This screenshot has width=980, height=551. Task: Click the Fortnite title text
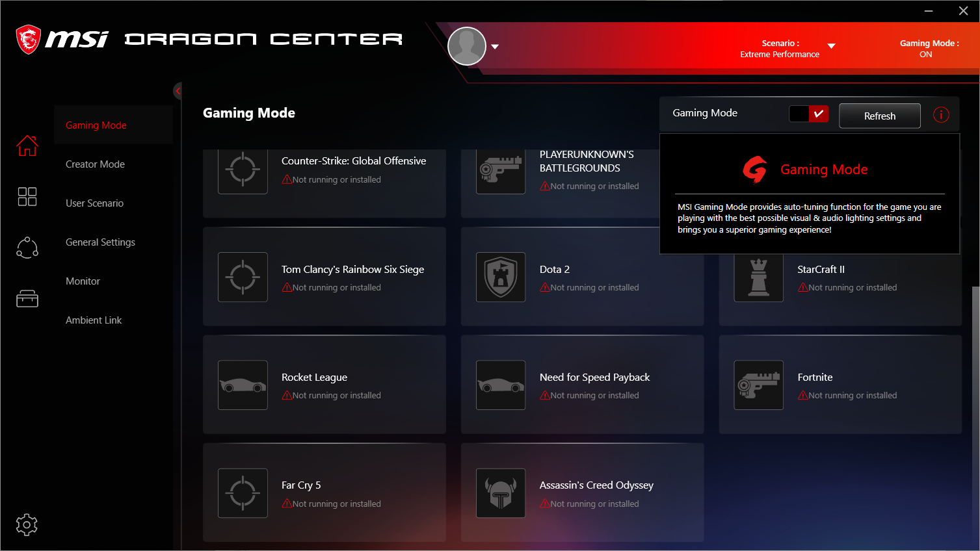coord(815,378)
